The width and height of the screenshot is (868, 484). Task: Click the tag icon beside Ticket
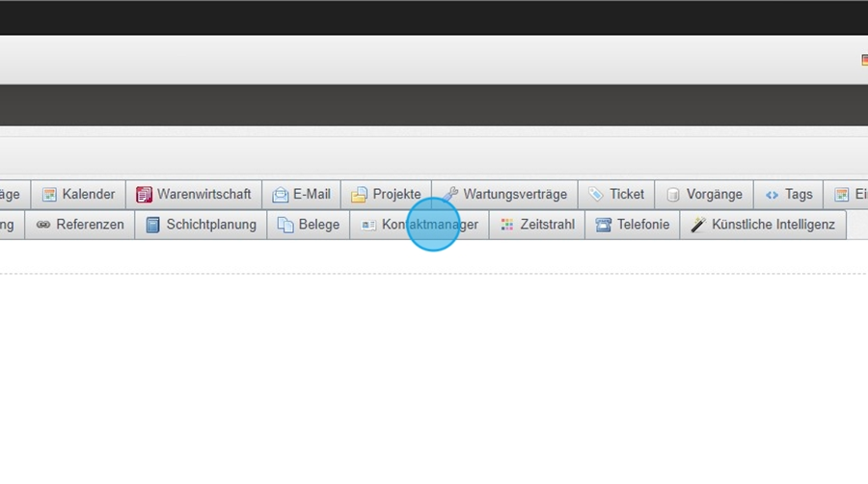coord(596,195)
